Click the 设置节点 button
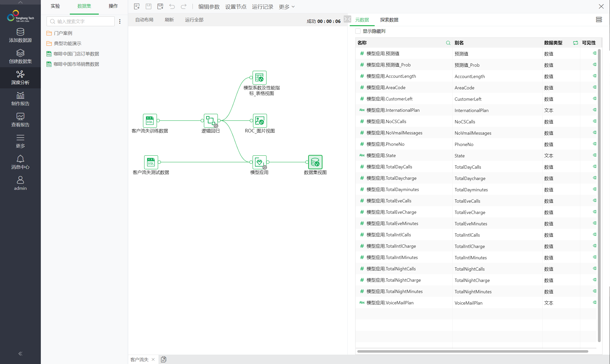This screenshot has width=610, height=364. [x=236, y=7]
